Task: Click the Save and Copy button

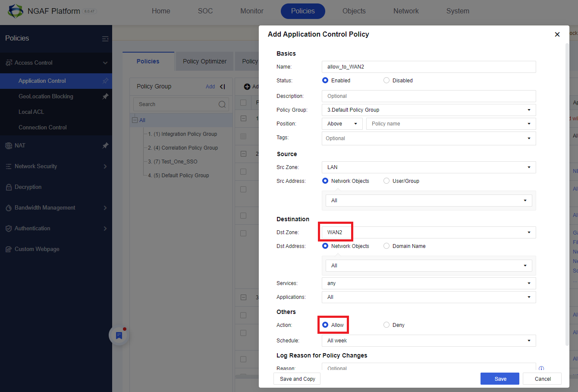Action: tap(297, 379)
